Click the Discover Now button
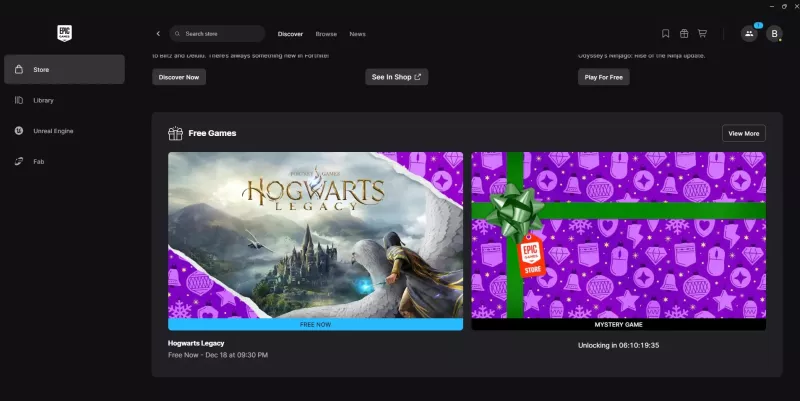 click(179, 77)
